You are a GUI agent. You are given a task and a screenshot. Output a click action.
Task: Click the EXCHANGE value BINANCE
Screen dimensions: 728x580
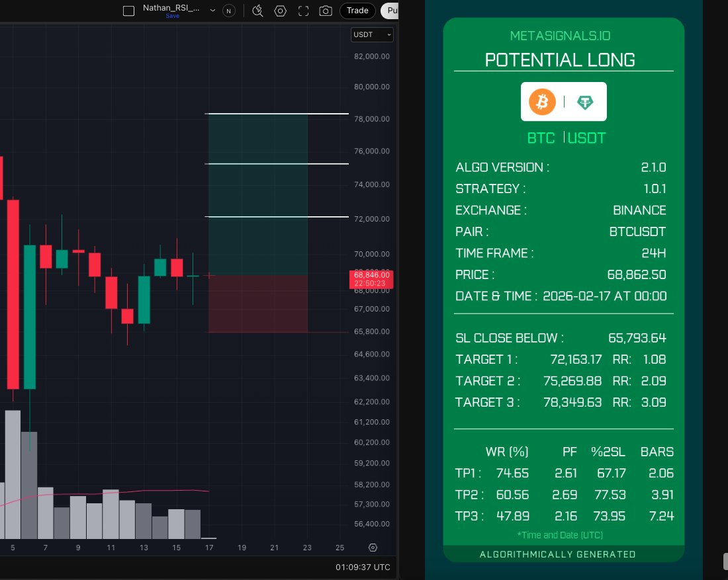click(x=639, y=210)
